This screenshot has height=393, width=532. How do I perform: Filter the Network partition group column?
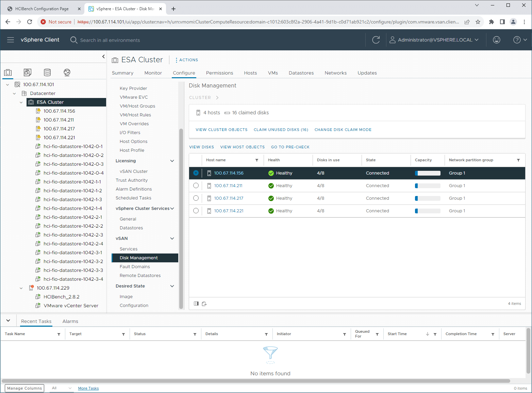[518, 160]
